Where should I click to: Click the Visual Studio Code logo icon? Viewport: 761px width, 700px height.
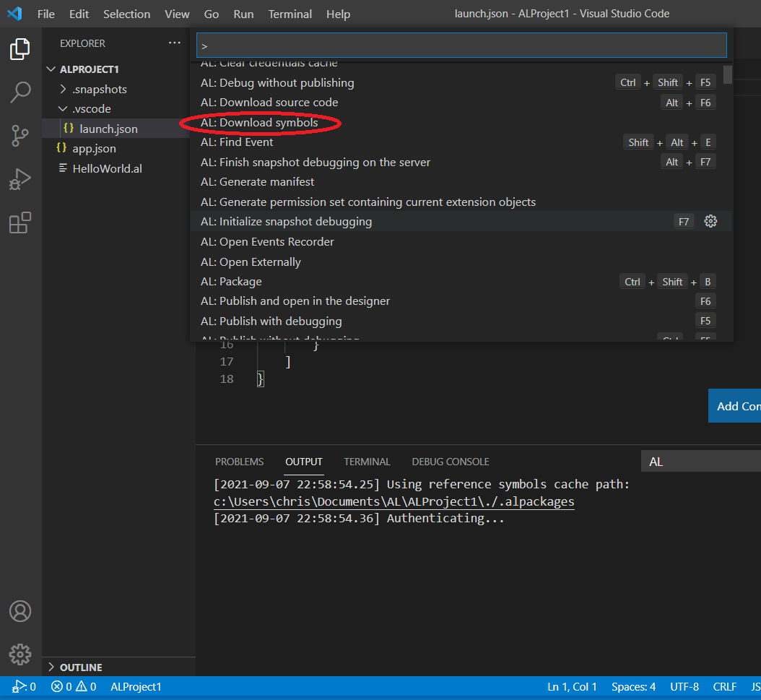click(15, 14)
